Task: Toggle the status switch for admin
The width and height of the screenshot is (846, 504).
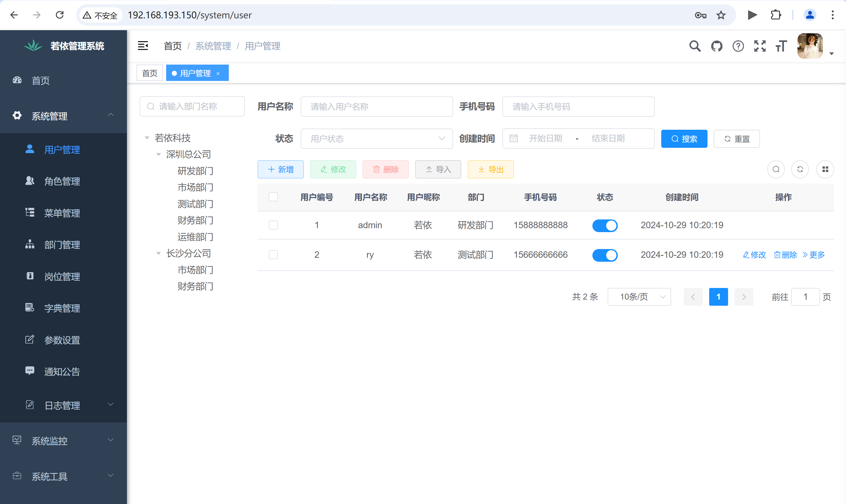Action: [x=605, y=226]
